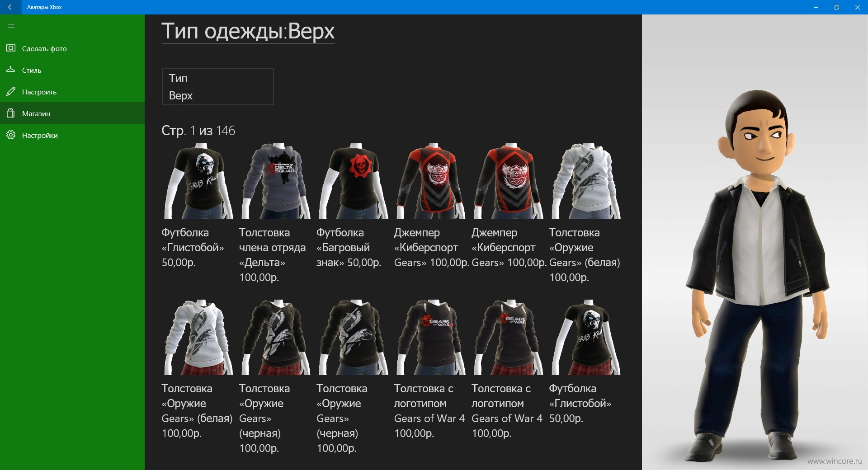The width and height of the screenshot is (868, 470).
Task: Select first black Толстовка «Оружие Gears» thumbnail
Action: (275, 337)
